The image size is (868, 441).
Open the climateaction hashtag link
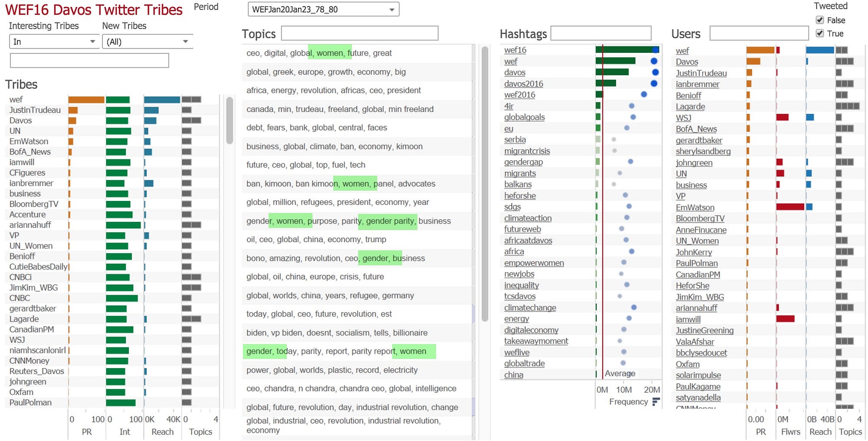click(x=528, y=218)
